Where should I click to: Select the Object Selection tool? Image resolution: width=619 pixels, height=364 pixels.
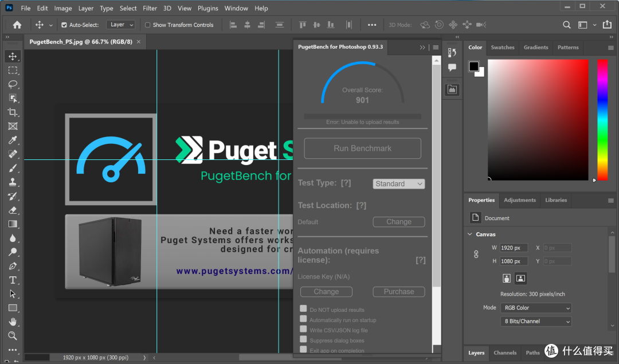coord(13,98)
